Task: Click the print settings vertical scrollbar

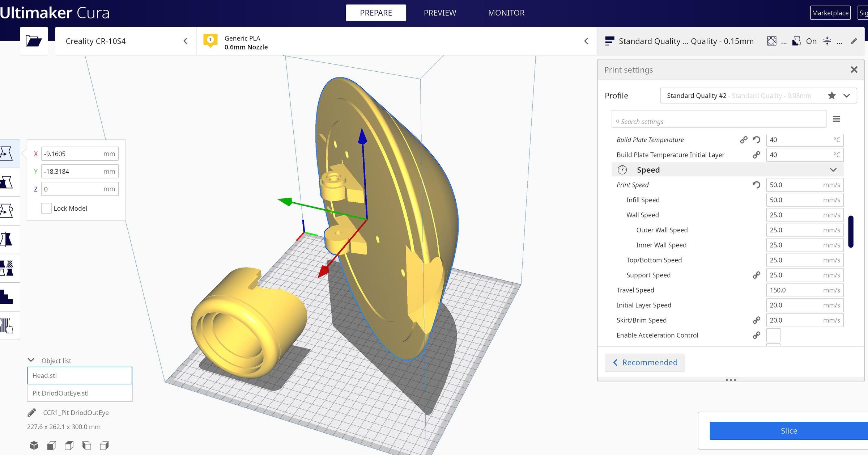Action: click(851, 232)
